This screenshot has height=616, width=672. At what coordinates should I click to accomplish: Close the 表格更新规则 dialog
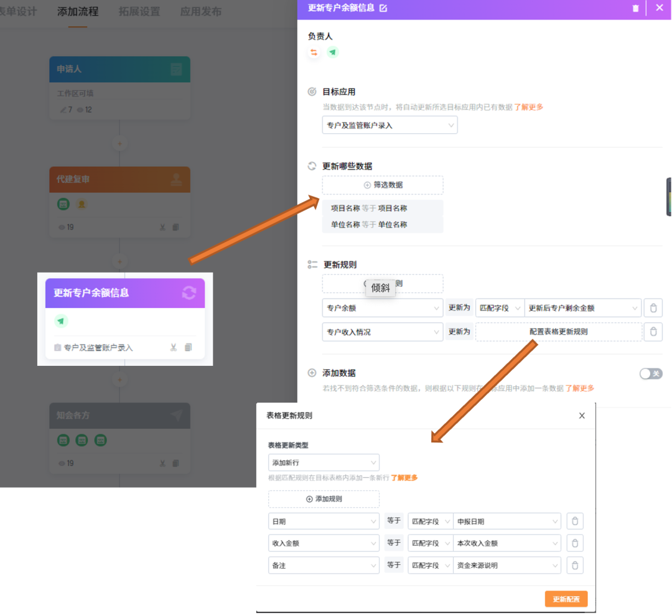click(582, 416)
